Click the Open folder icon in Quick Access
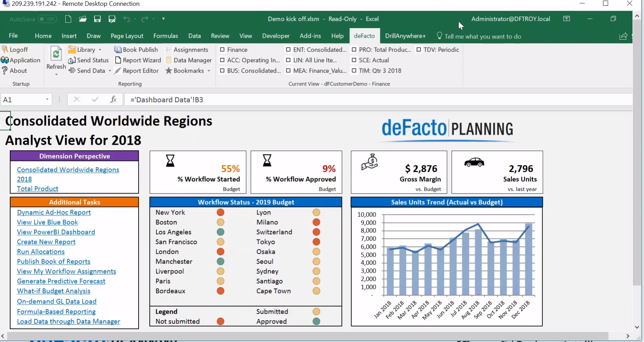This screenshot has width=644, height=342. tap(83, 19)
